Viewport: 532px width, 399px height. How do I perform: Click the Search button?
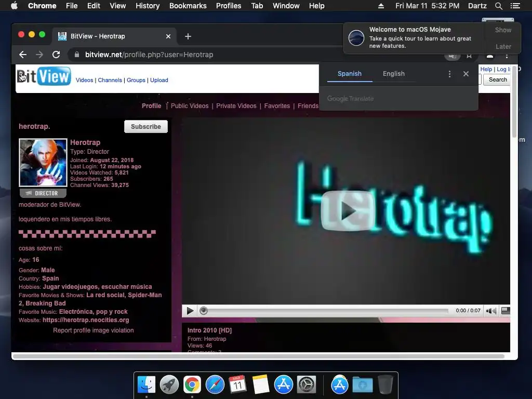click(497, 79)
